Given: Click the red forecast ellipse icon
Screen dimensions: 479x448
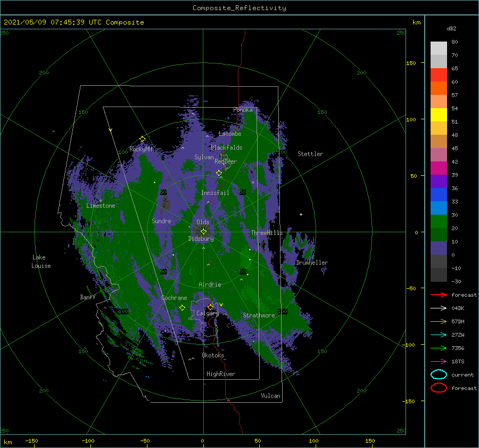Looking at the screenshot, I should pyautogui.click(x=439, y=388).
